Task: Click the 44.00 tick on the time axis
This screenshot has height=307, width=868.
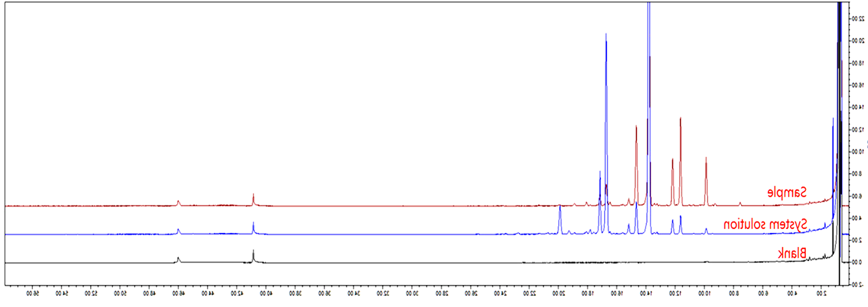Action: pyautogui.click(x=208, y=294)
